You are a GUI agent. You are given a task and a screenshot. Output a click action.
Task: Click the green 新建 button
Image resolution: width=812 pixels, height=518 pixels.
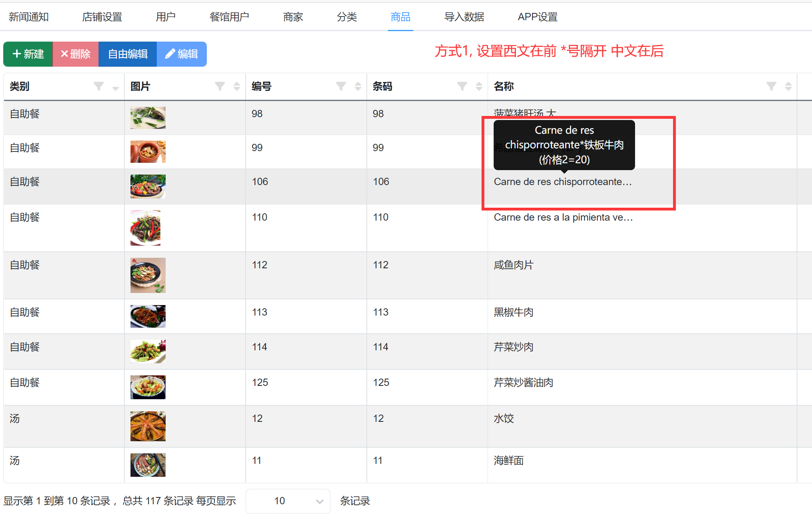28,54
